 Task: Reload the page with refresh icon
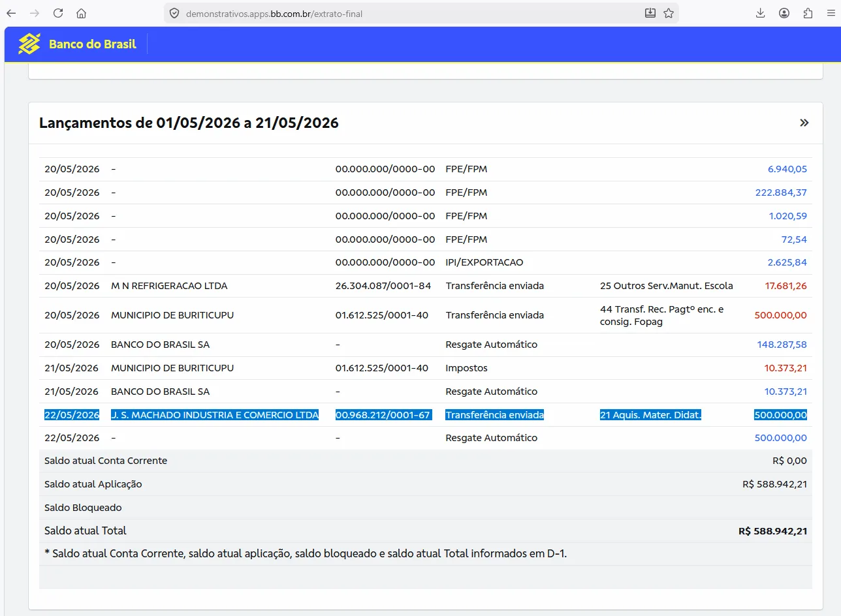tap(58, 13)
